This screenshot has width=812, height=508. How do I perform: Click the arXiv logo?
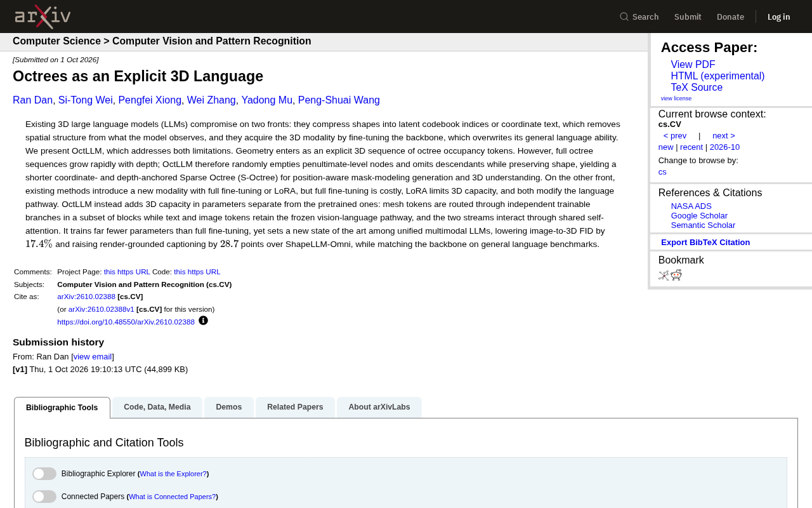[x=43, y=17]
